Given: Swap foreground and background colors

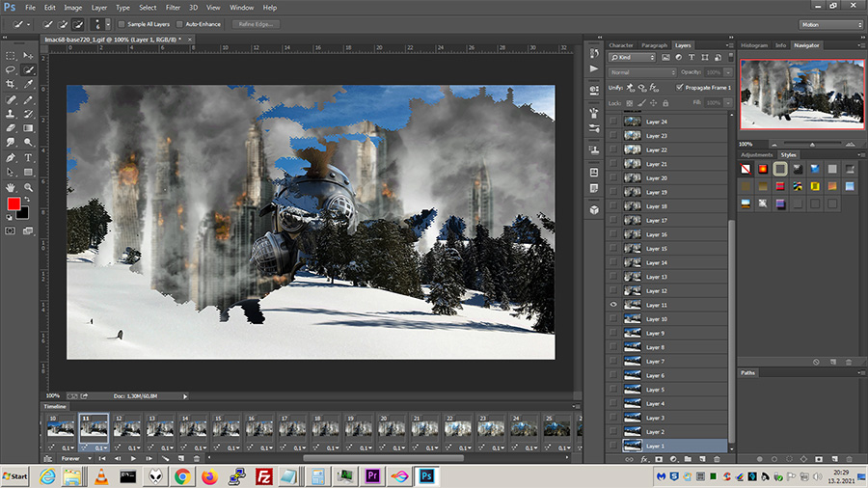Looking at the screenshot, I should [x=27, y=200].
